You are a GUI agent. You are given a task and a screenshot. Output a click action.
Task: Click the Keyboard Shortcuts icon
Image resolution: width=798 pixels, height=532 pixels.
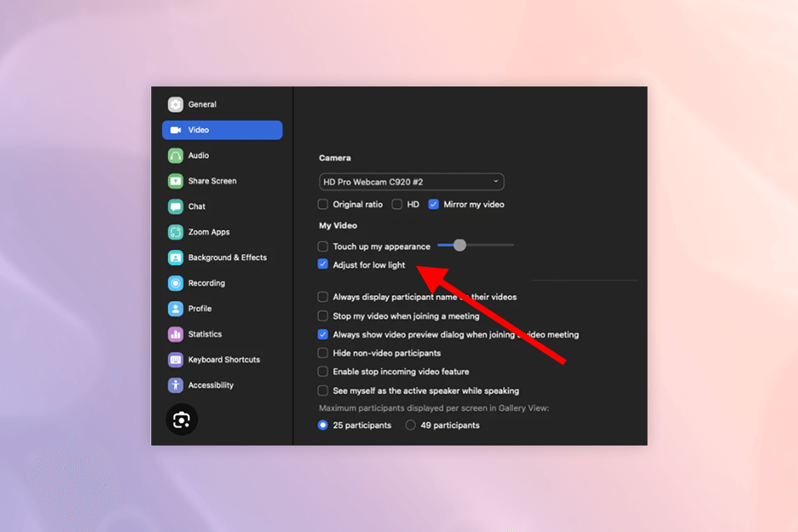tap(175, 359)
